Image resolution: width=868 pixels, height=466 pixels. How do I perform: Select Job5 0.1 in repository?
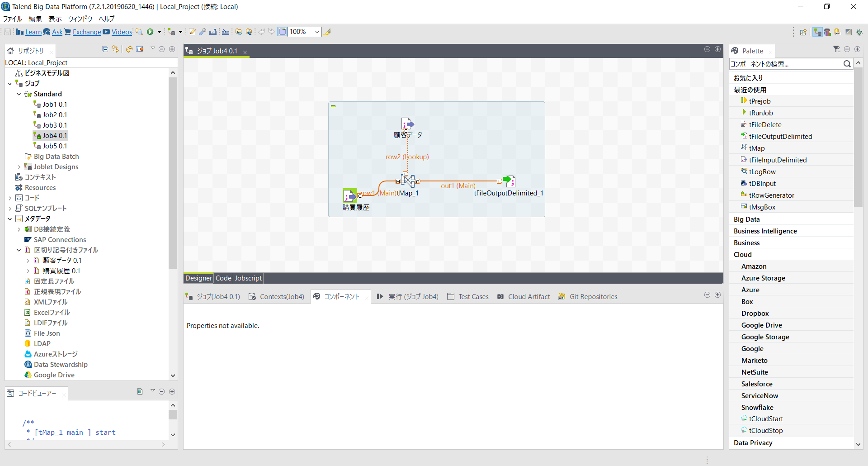(55, 146)
